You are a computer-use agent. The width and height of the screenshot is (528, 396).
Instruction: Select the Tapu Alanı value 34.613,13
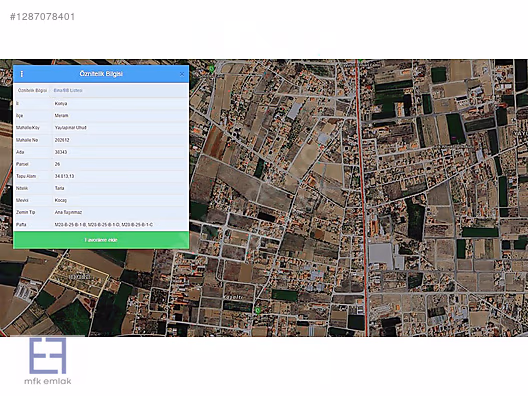[64, 176]
